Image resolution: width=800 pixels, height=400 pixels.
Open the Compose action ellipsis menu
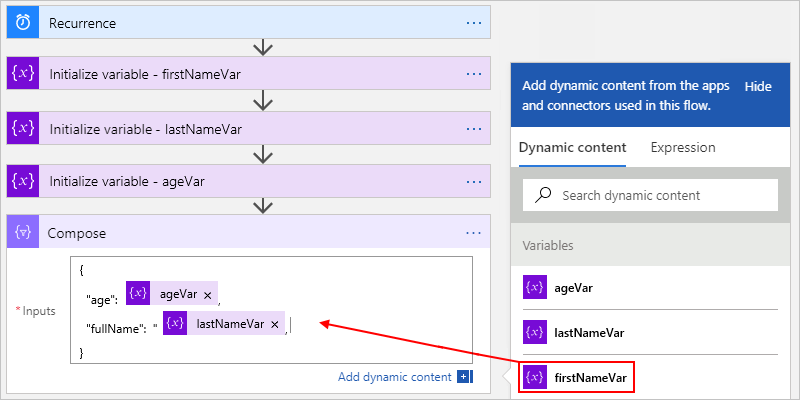click(474, 233)
